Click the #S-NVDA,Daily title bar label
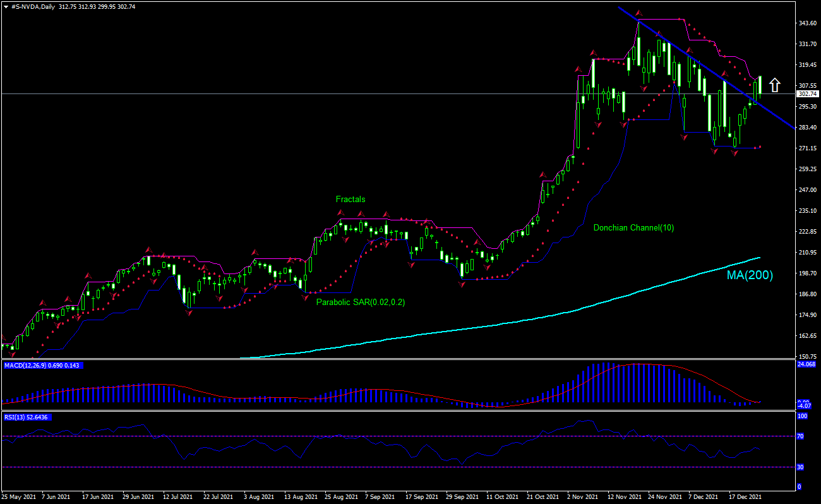 (x=38, y=7)
